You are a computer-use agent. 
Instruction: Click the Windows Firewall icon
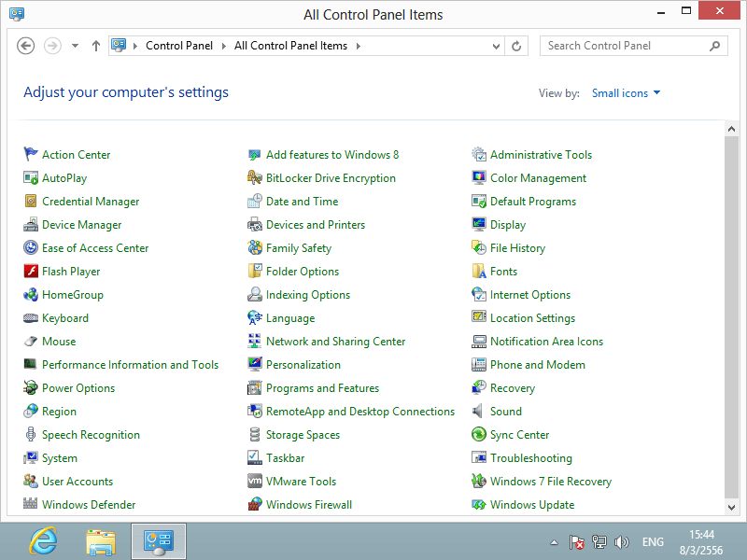[x=255, y=504]
